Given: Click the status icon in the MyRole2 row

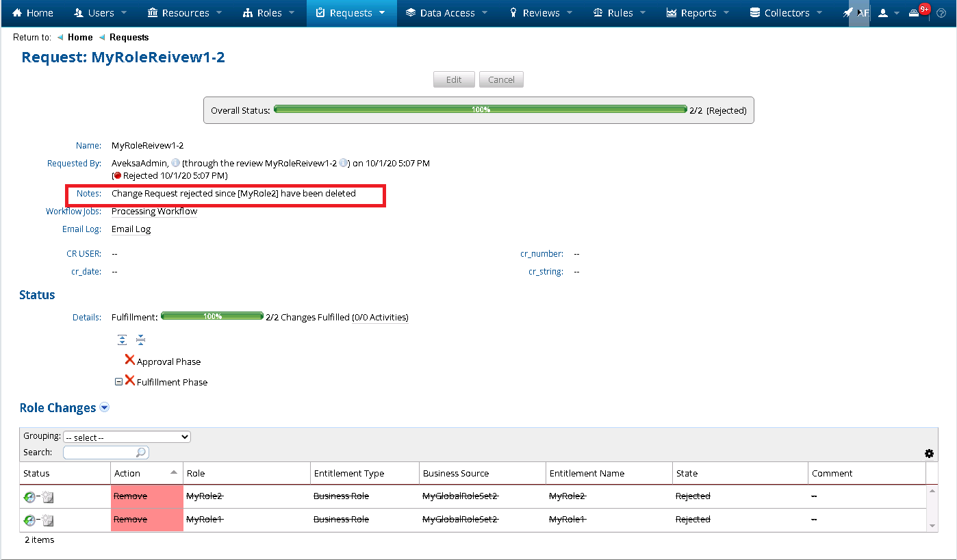Looking at the screenshot, I should tap(29, 498).
